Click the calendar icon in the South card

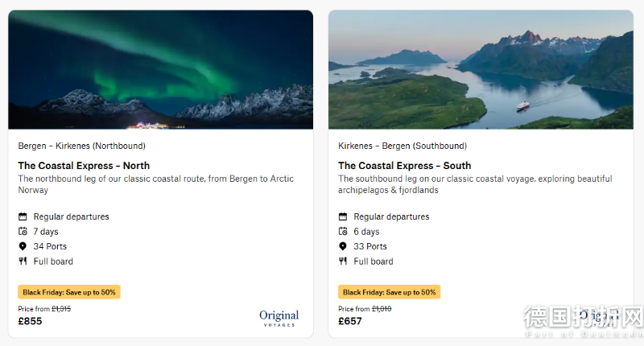pos(343,216)
